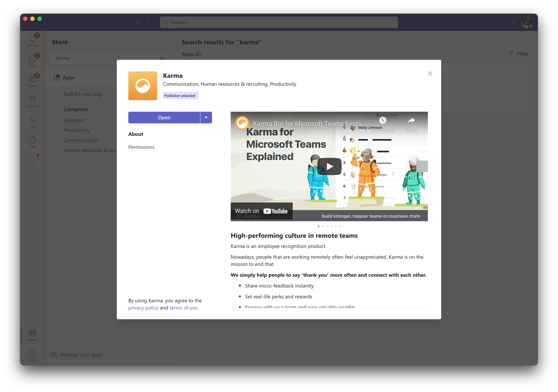558x392 pixels.
Task: Open the privacy policy link
Action: tap(143, 308)
